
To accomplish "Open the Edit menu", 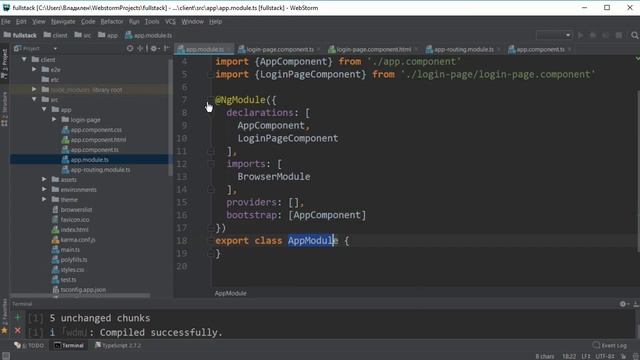I will 21,22.
